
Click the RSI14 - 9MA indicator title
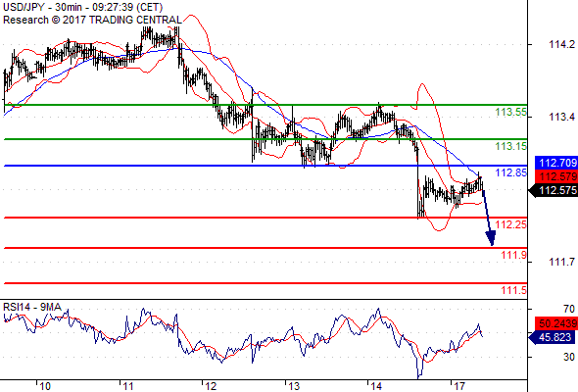(x=32, y=307)
